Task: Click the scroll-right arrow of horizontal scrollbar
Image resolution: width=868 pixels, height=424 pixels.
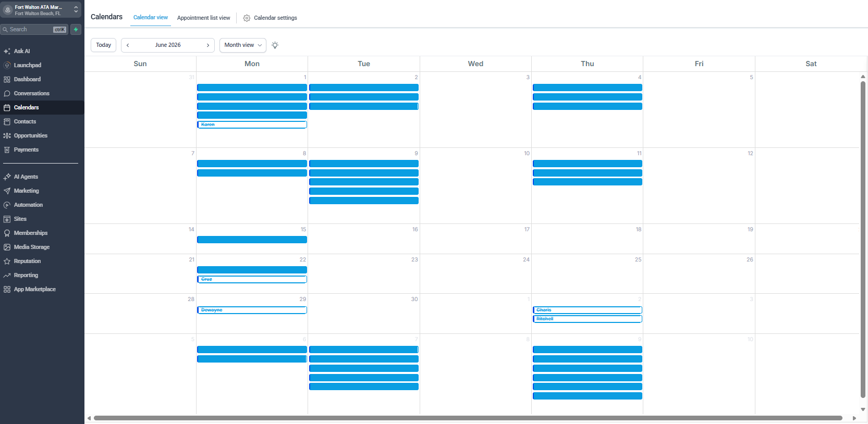Action: (x=854, y=418)
